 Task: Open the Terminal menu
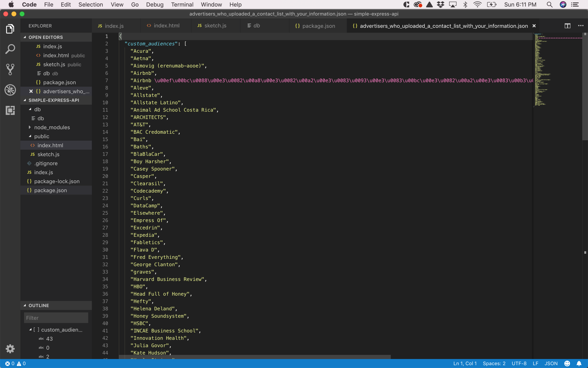tap(182, 5)
